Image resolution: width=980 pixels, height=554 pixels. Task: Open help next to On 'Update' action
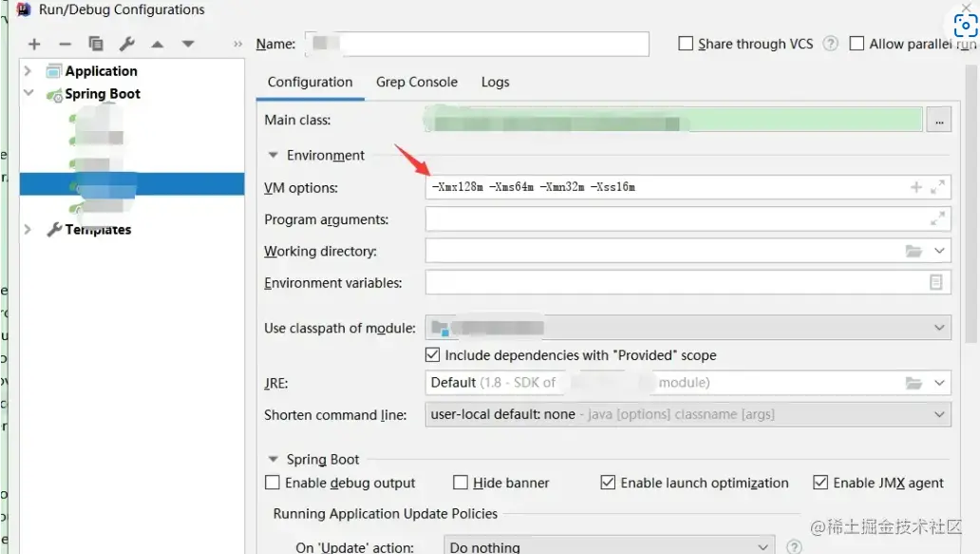(x=794, y=546)
